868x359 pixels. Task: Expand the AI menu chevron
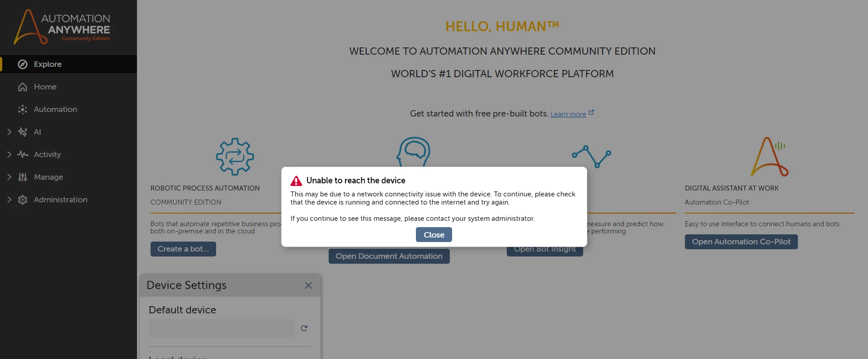tap(9, 132)
